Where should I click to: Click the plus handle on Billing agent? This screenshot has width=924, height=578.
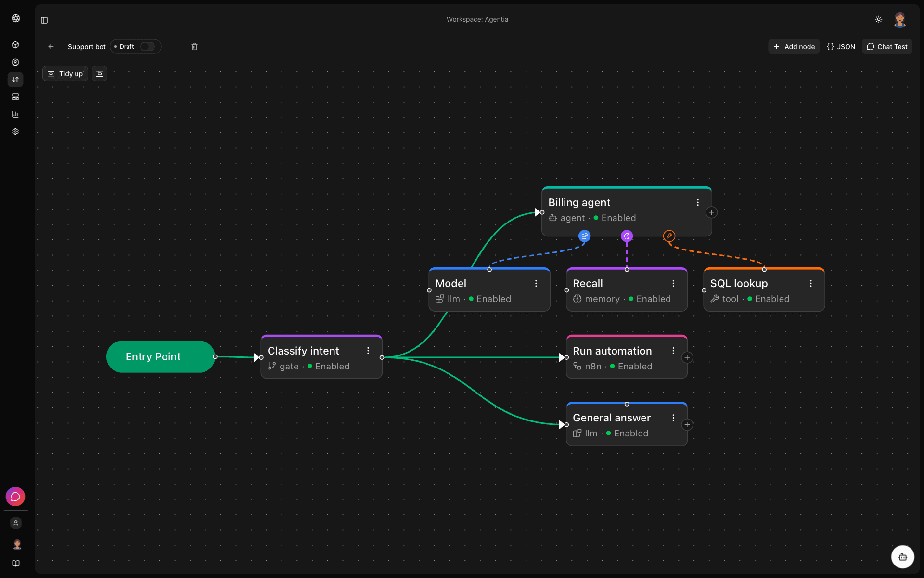point(712,212)
